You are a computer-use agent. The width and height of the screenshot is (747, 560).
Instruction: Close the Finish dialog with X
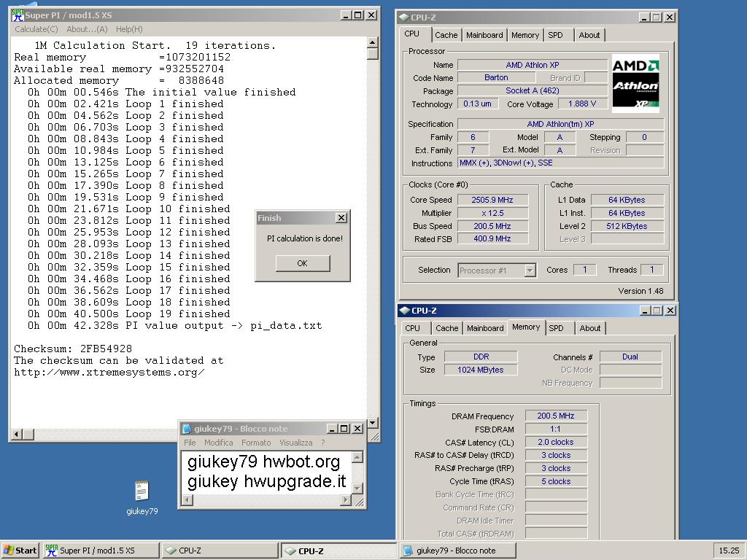(x=341, y=218)
